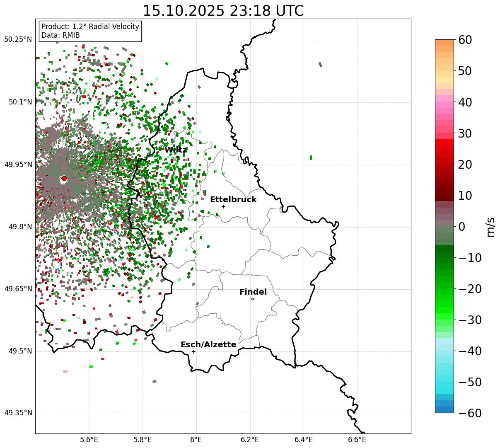500x448 pixels.
Task: Click the 49.35°N latitude label
Action: pos(18,413)
